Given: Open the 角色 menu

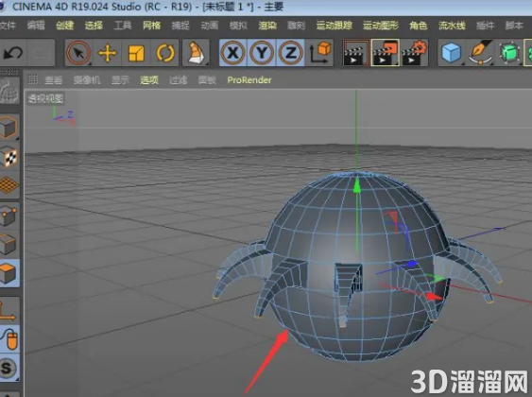Looking at the screenshot, I should tap(418, 26).
